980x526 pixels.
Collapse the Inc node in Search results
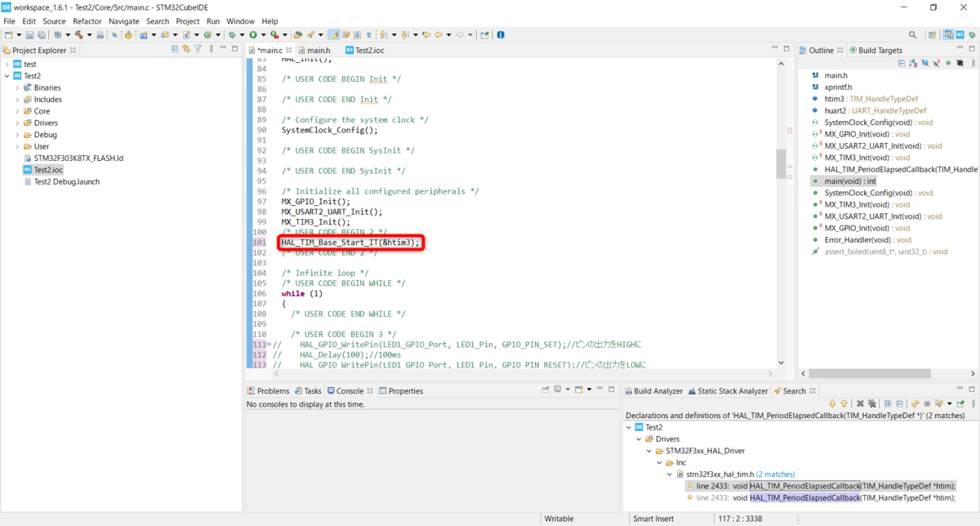660,462
